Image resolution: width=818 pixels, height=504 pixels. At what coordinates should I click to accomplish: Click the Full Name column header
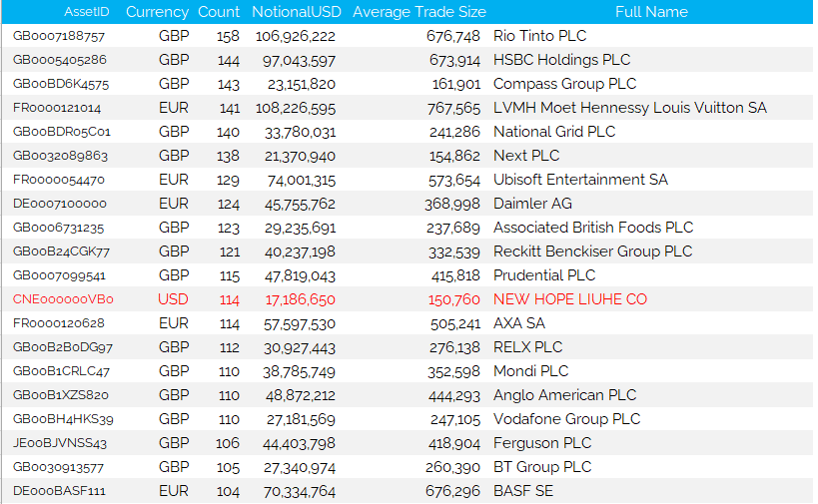651,12
